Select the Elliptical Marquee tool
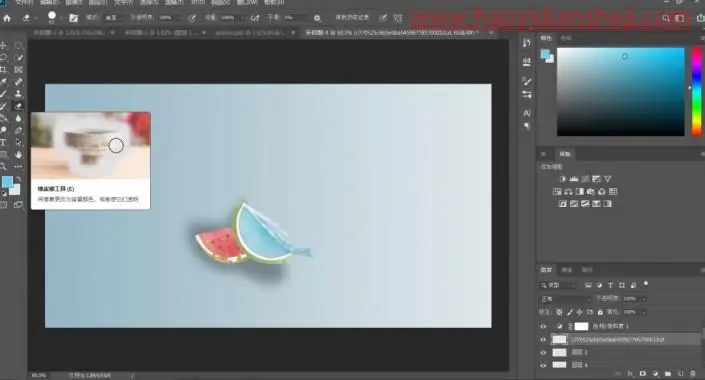 [18, 45]
